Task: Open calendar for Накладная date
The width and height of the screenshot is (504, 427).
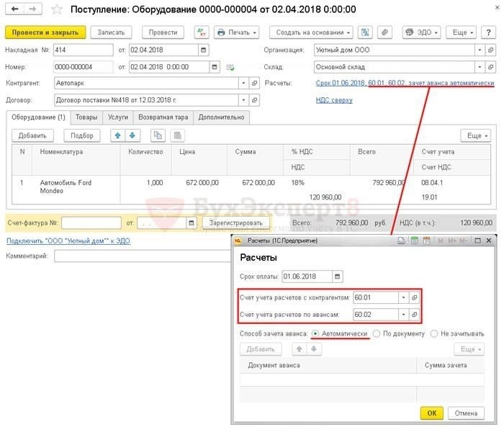Action: click(x=204, y=50)
